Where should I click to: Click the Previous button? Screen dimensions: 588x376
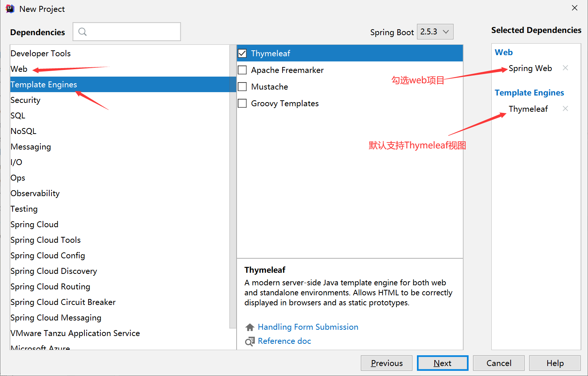click(x=387, y=363)
